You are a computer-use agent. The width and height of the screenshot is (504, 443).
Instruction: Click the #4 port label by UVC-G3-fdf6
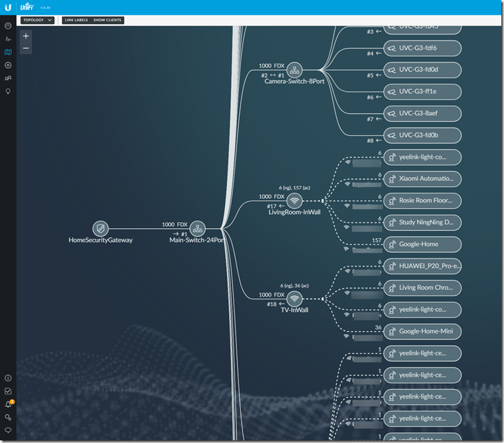pos(374,54)
